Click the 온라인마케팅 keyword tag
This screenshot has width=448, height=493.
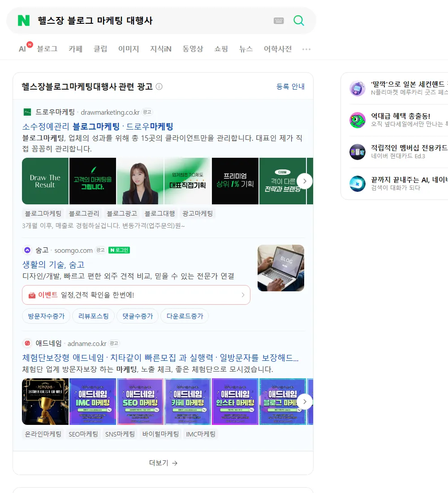[x=43, y=434]
